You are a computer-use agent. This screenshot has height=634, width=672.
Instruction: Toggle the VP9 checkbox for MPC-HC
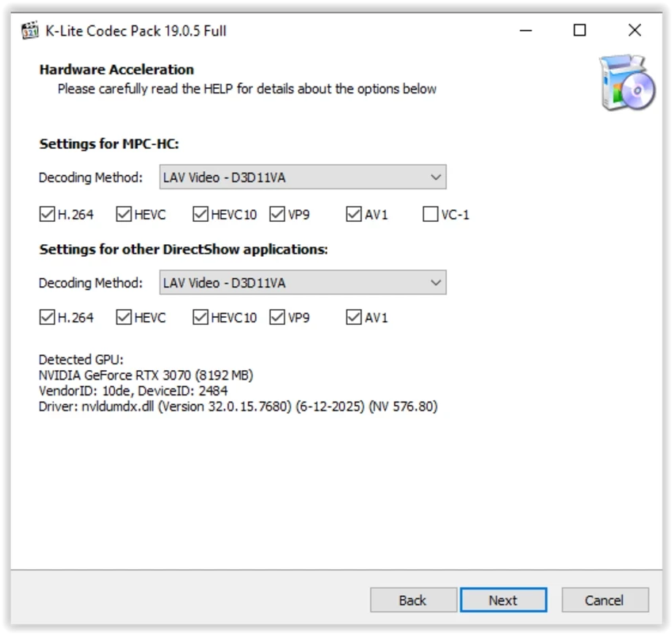click(x=277, y=214)
